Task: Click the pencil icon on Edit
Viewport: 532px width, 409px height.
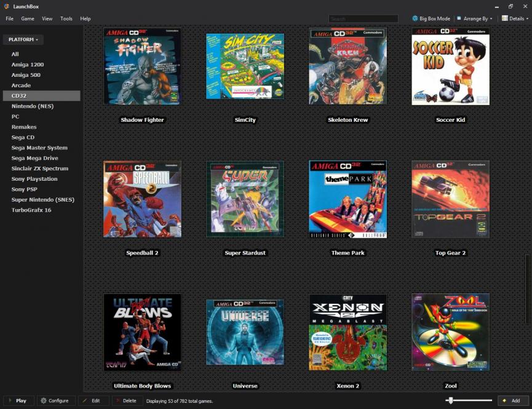Action: [84, 400]
